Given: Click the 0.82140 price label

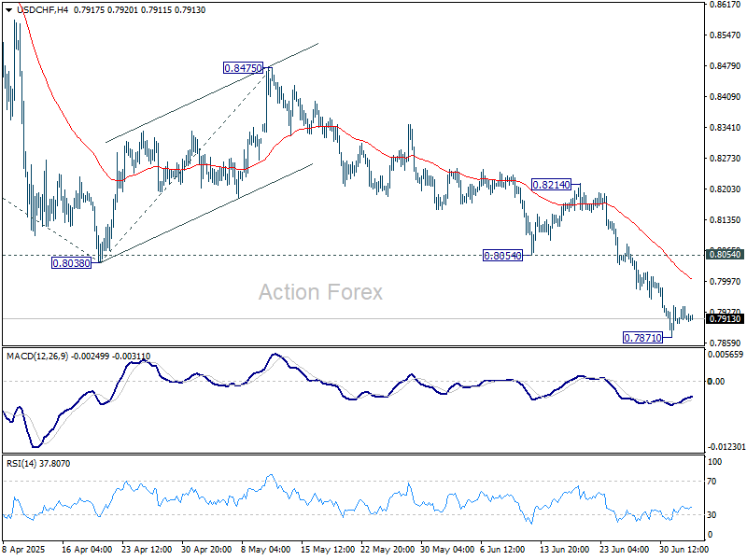Looking at the screenshot, I should [x=551, y=185].
